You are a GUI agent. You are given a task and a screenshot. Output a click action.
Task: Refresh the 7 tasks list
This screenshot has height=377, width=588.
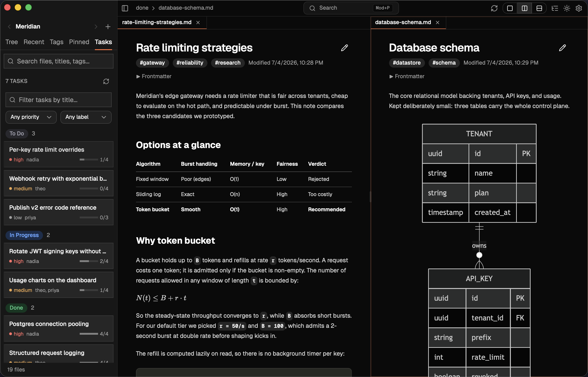click(x=106, y=81)
